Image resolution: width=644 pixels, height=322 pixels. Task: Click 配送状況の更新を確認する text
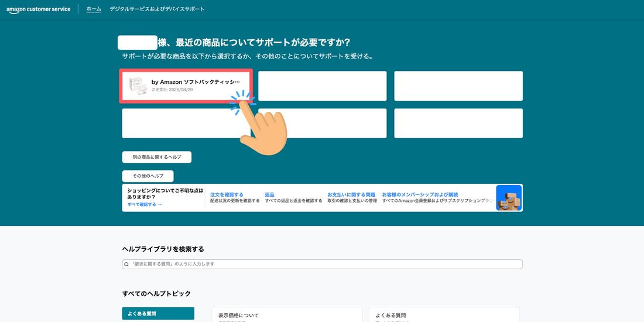coord(235,201)
